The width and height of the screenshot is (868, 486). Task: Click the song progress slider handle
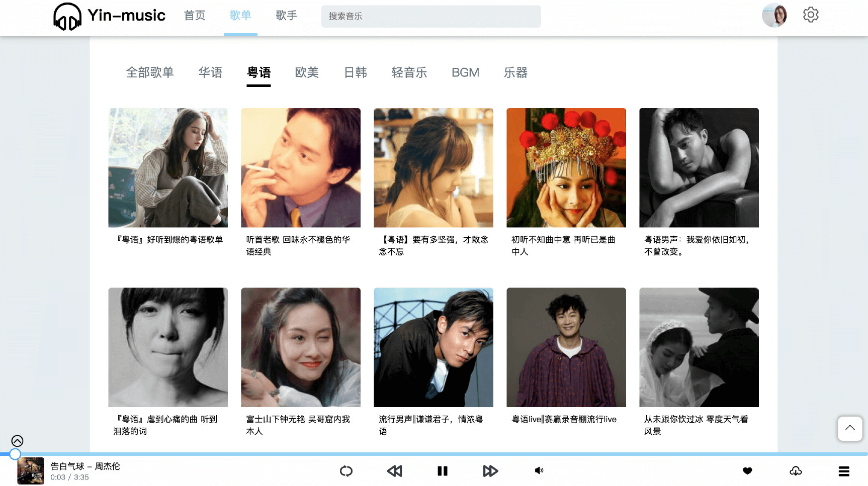click(x=15, y=454)
